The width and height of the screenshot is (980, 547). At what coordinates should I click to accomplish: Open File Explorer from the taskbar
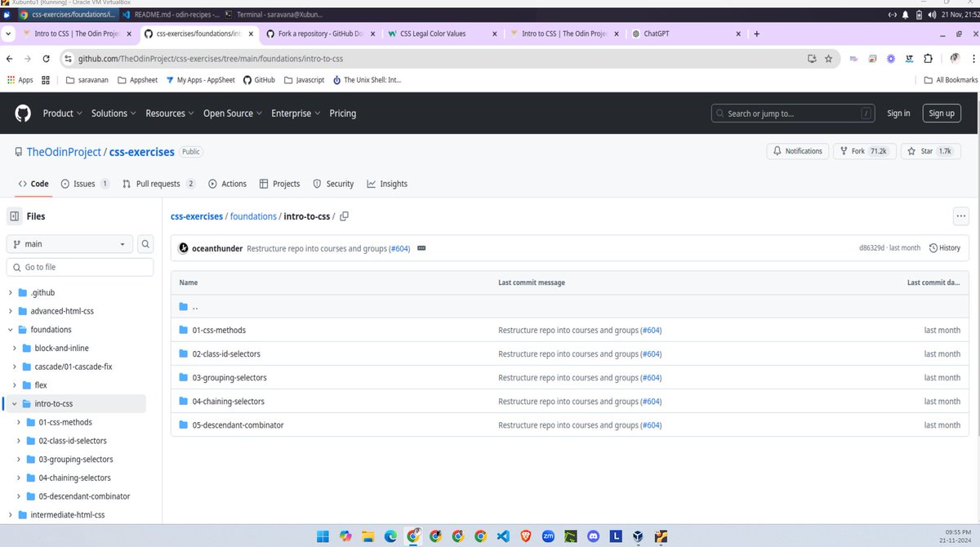[369, 536]
